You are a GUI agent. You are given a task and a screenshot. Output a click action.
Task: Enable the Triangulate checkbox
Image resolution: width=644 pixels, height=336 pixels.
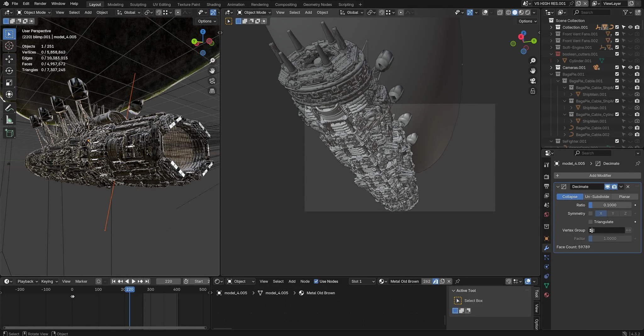pyautogui.click(x=591, y=222)
